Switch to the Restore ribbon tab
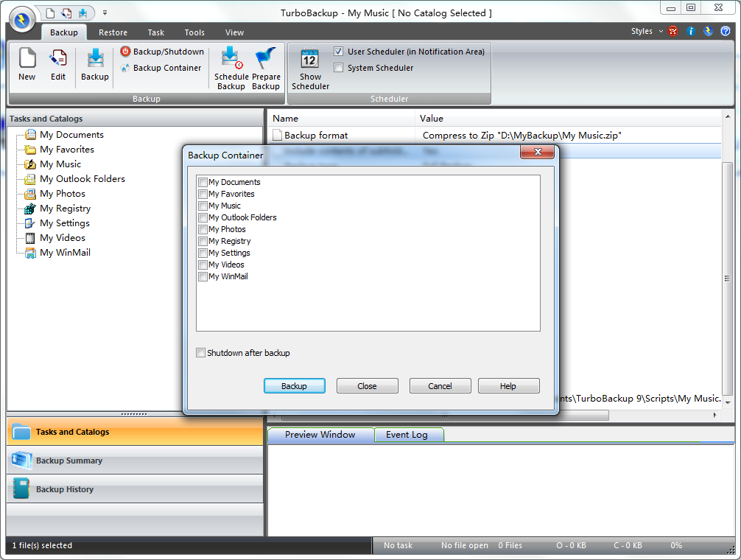This screenshot has height=560, width=741. [x=113, y=32]
